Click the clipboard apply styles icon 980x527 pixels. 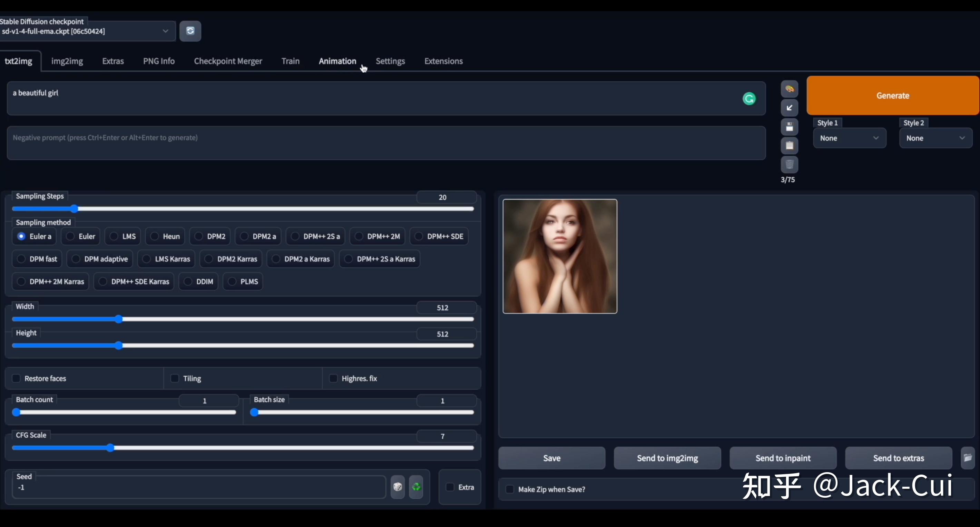pos(790,146)
